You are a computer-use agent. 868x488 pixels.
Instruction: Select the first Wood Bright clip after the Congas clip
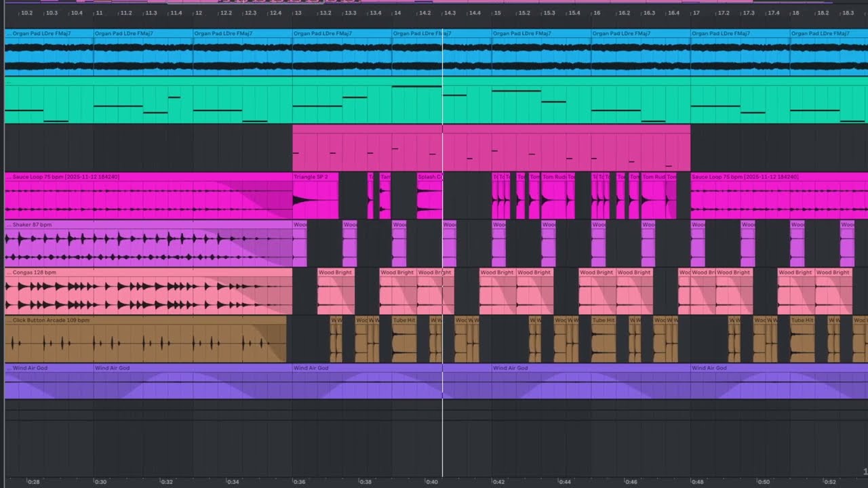336,291
